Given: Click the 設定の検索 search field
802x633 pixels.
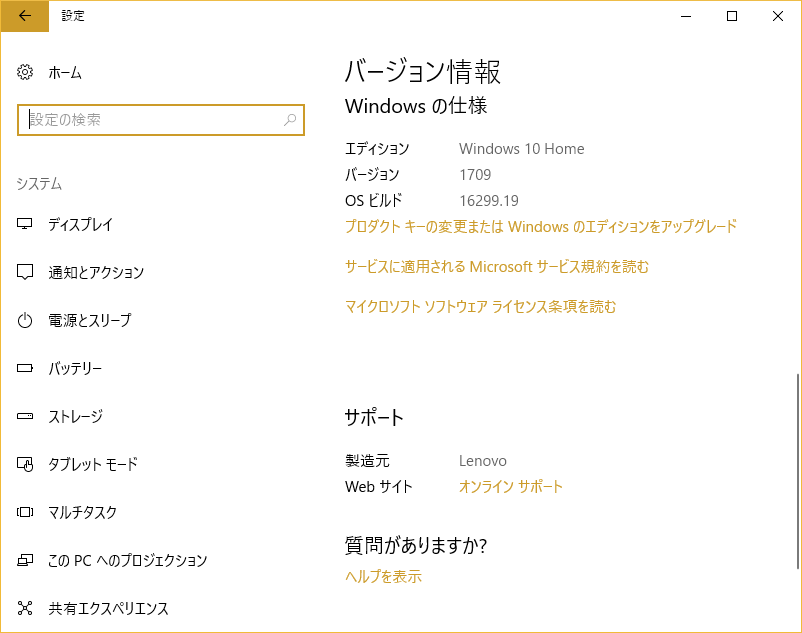Looking at the screenshot, I should coord(161,120).
